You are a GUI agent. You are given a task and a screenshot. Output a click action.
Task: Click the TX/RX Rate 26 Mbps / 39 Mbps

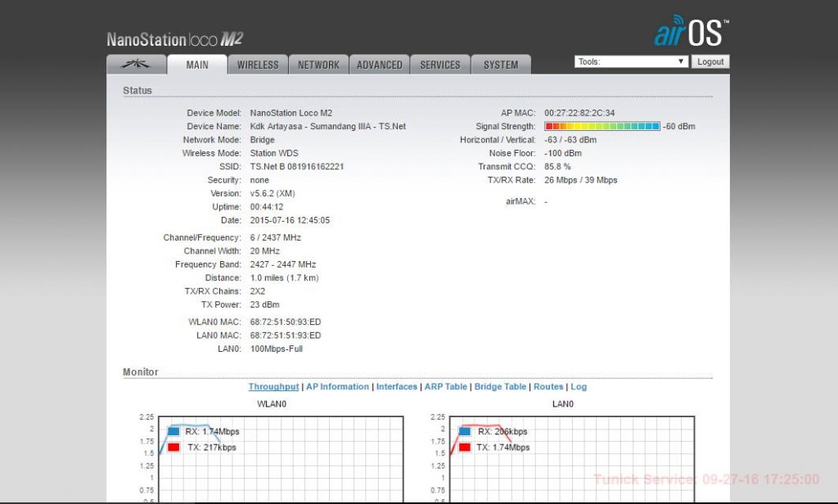click(x=580, y=180)
